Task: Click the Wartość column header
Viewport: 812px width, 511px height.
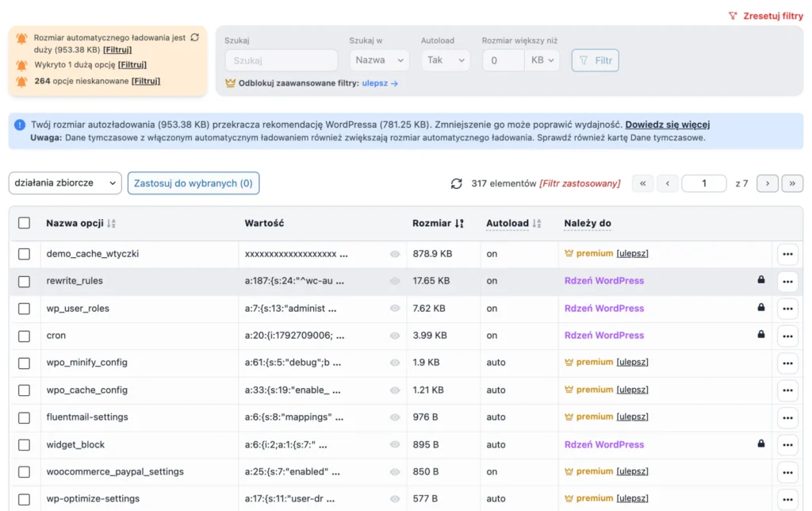Action: (x=264, y=224)
